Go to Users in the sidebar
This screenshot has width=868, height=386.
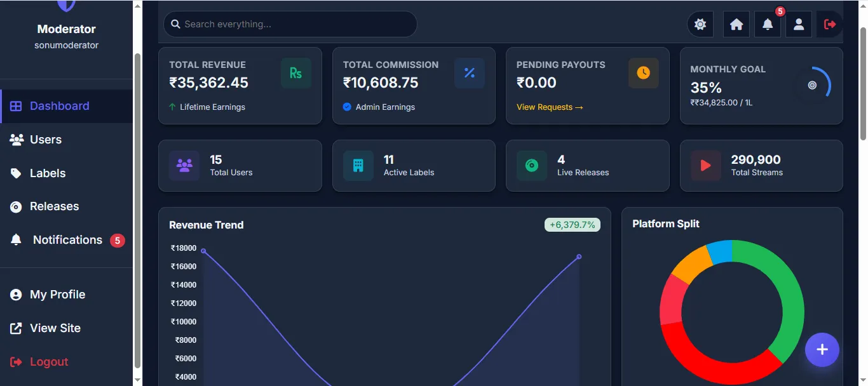tap(66, 140)
